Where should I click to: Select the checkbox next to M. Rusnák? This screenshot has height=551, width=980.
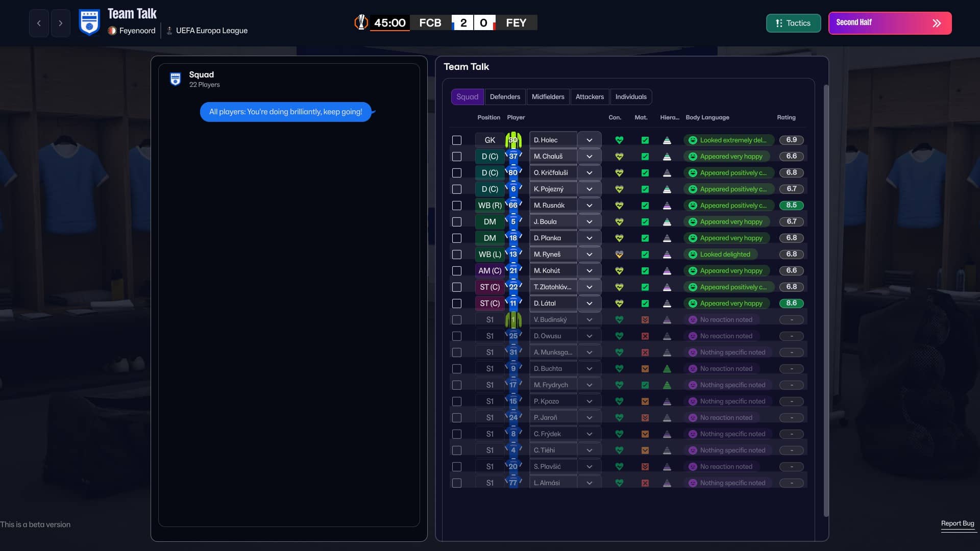tap(457, 205)
